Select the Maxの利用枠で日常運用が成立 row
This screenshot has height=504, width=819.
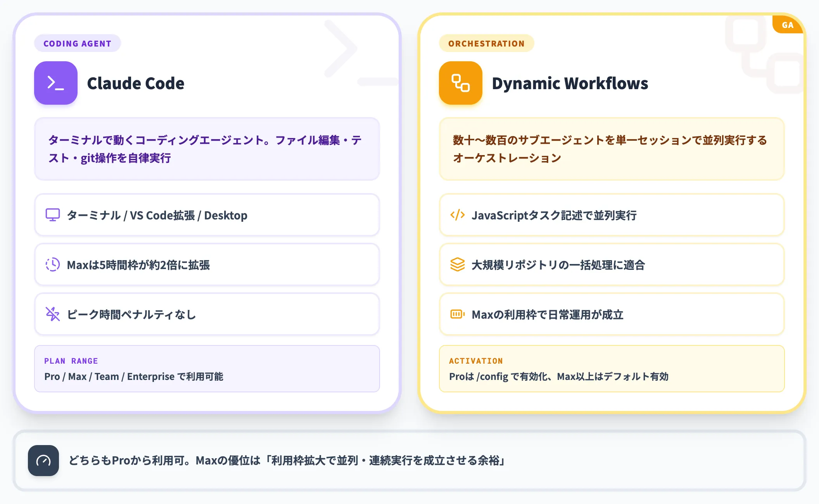612,314
